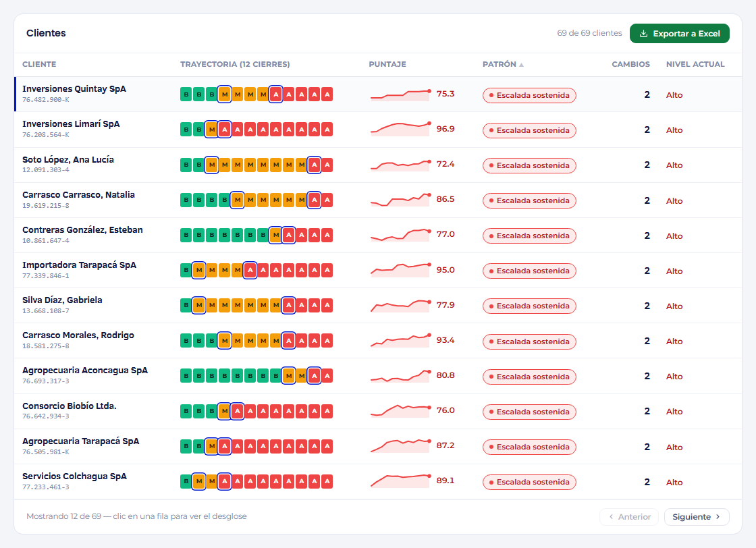
Task: Click score 77.0 of Contreras González
Action: point(446,234)
